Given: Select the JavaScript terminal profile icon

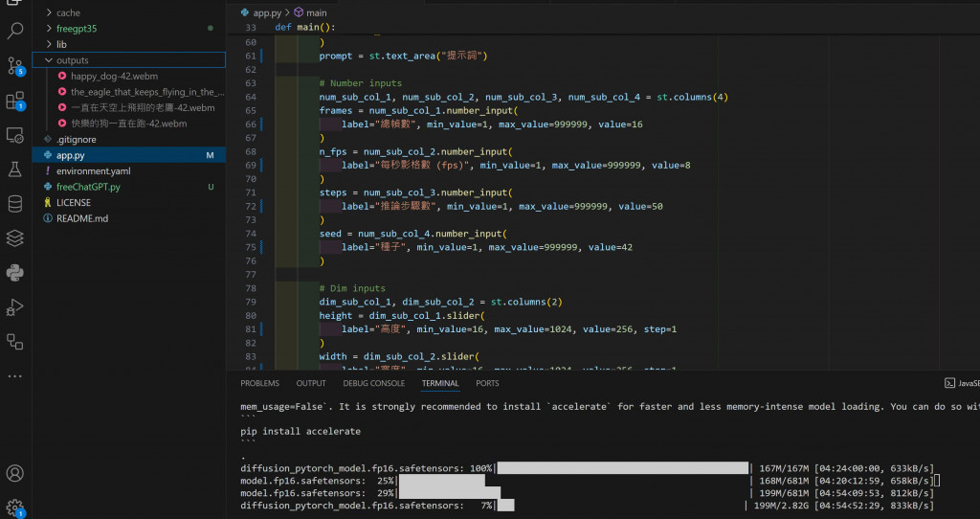Looking at the screenshot, I should point(949,383).
